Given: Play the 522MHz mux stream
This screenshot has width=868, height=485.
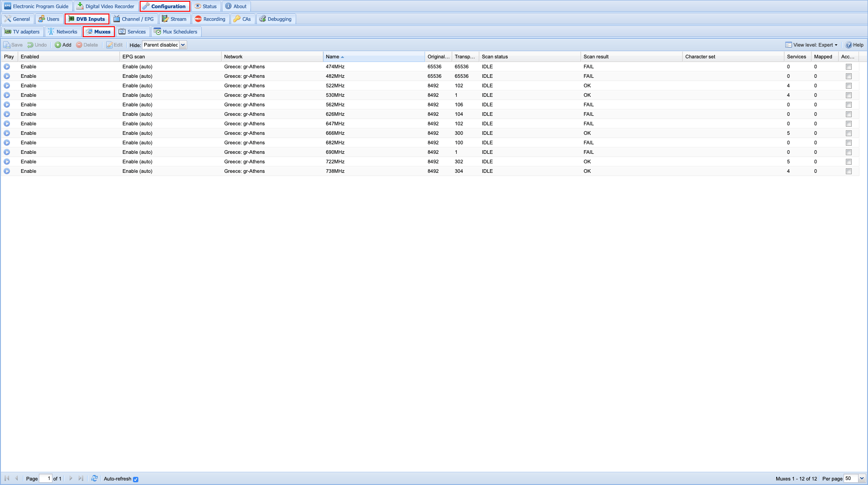Looking at the screenshot, I should pos(7,86).
